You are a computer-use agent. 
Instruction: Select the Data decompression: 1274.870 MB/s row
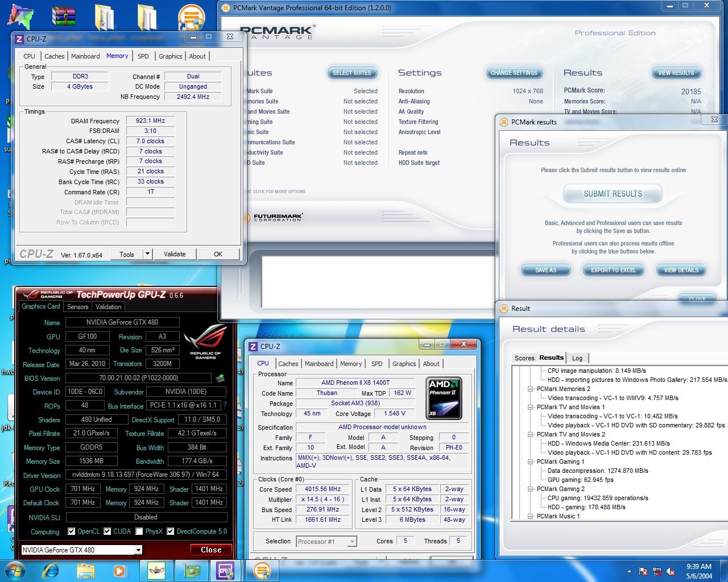(x=598, y=471)
